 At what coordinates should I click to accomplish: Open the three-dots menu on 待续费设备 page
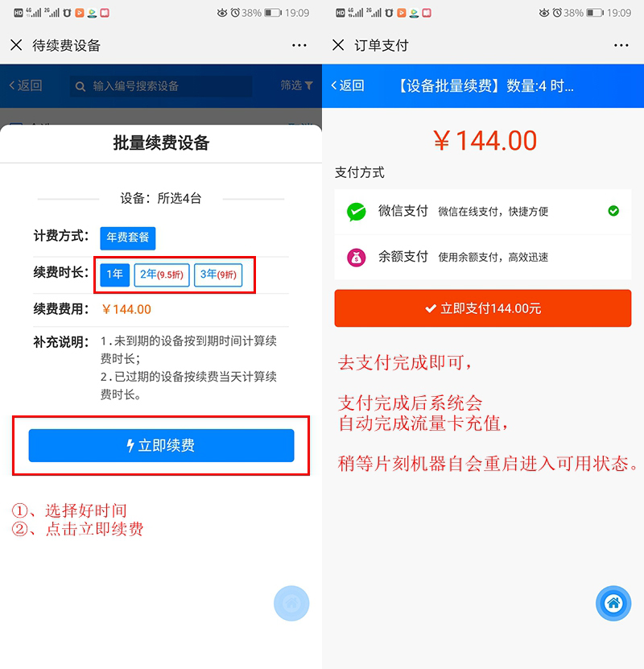pos(299,45)
